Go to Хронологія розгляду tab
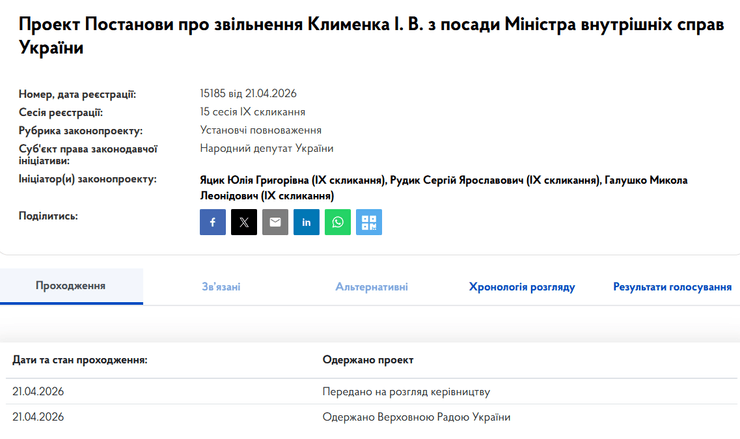Viewport: 740px width, 439px height. (x=522, y=287)
